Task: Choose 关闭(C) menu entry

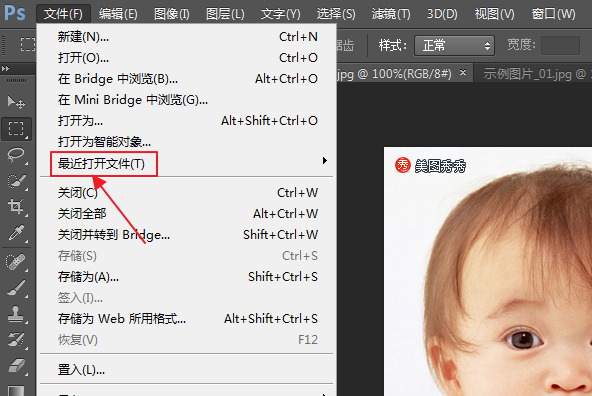Action: 187,193
